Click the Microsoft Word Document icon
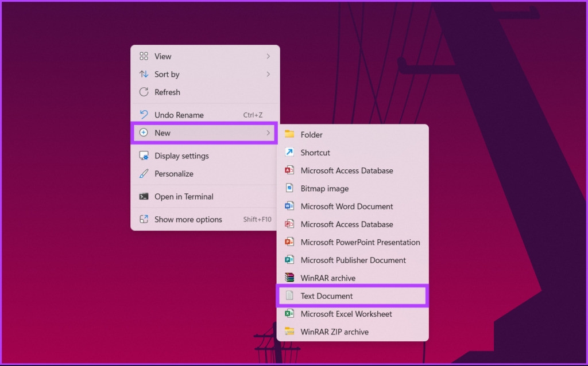The image size is (588, 366). pyautogui.click(x=289, y=206)
